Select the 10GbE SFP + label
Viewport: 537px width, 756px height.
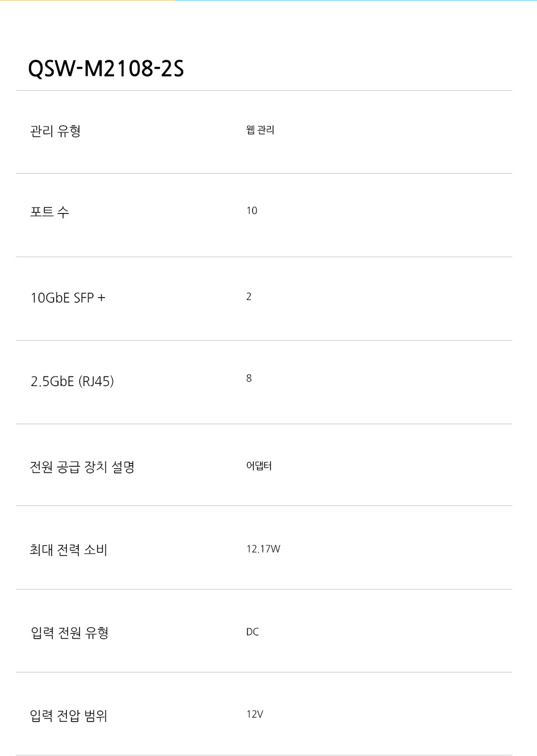(x=67, y=298)
